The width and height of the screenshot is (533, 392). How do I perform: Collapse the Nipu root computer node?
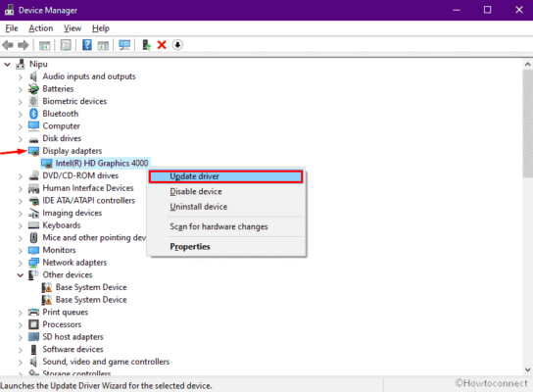(7, 64)
